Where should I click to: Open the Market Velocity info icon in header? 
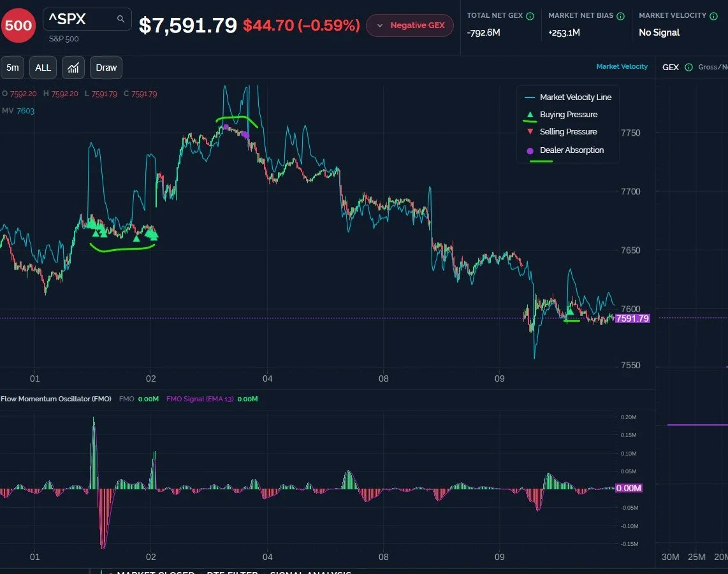(x=713, y=16)
